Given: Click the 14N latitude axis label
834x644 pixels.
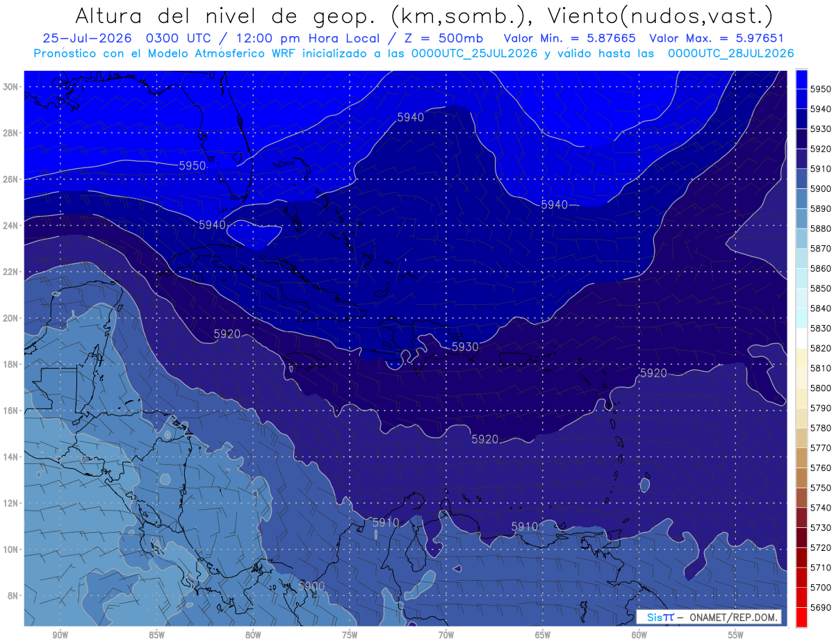Looking at the screenshot, I should [10, 456].
